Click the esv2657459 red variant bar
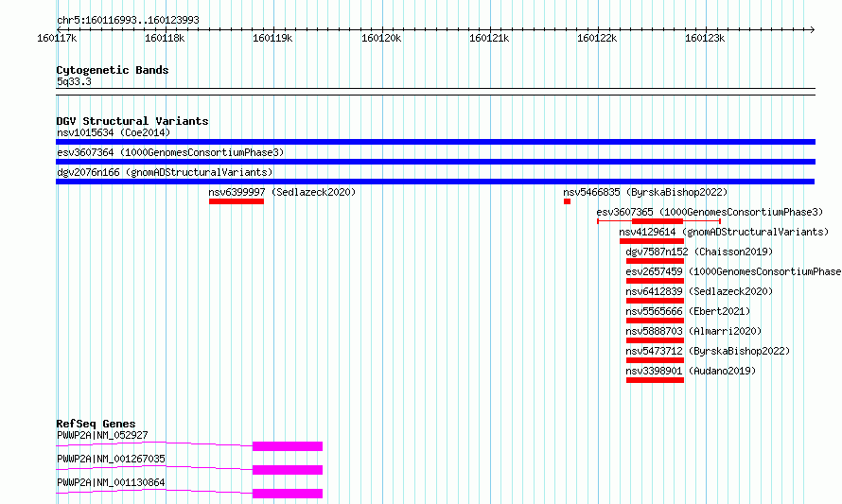The width and height of the screenshot is (842, 504). tap(655, 281)
